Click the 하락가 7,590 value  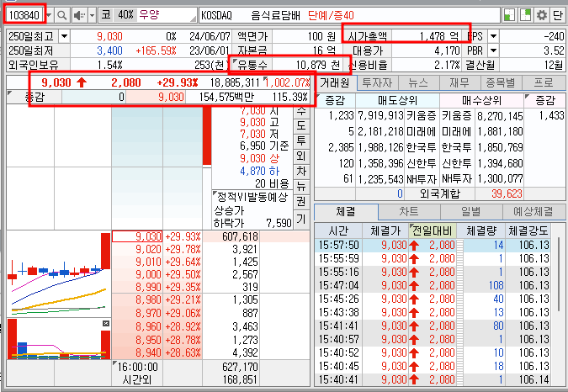pos(279,223)
